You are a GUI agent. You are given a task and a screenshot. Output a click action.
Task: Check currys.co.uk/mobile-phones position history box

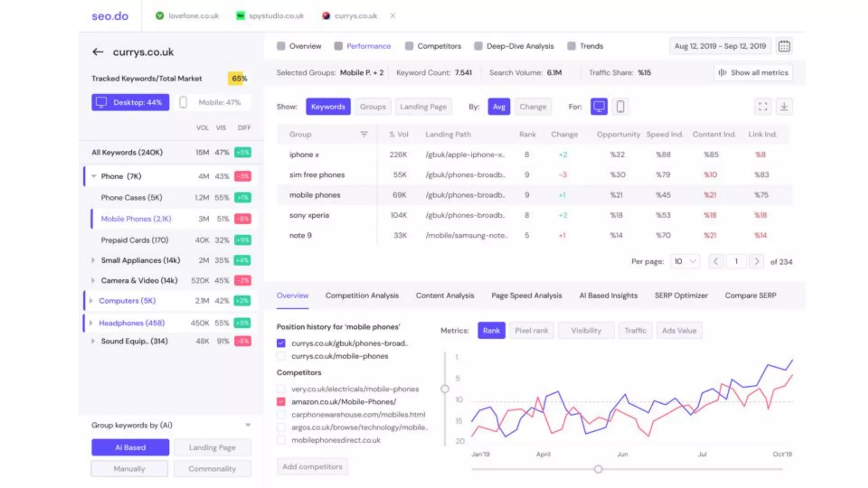click(281, 356)
